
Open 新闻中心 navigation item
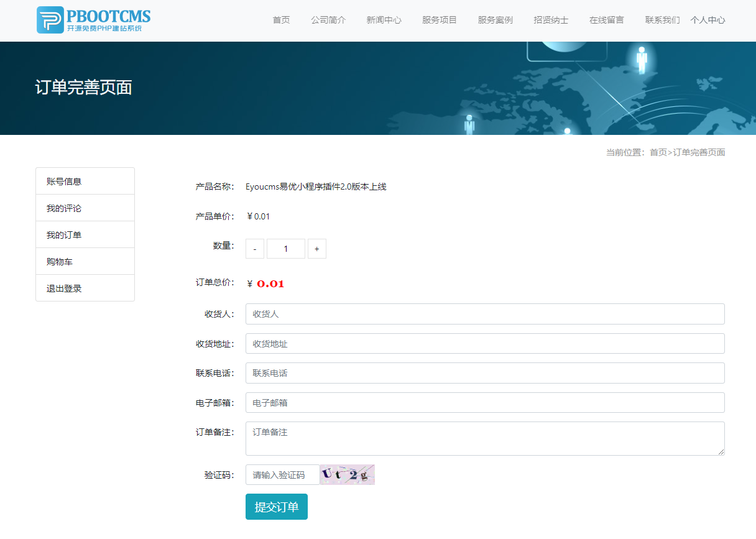tap(384, 20)
